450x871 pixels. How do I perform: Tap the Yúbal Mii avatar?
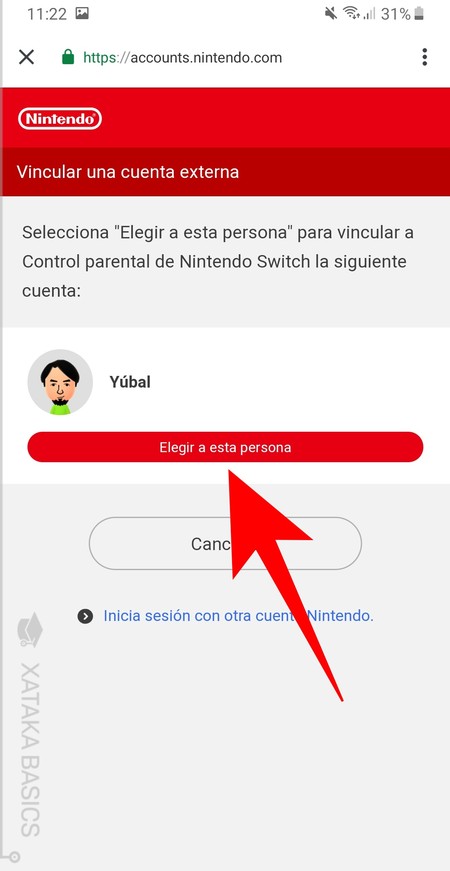60,382
